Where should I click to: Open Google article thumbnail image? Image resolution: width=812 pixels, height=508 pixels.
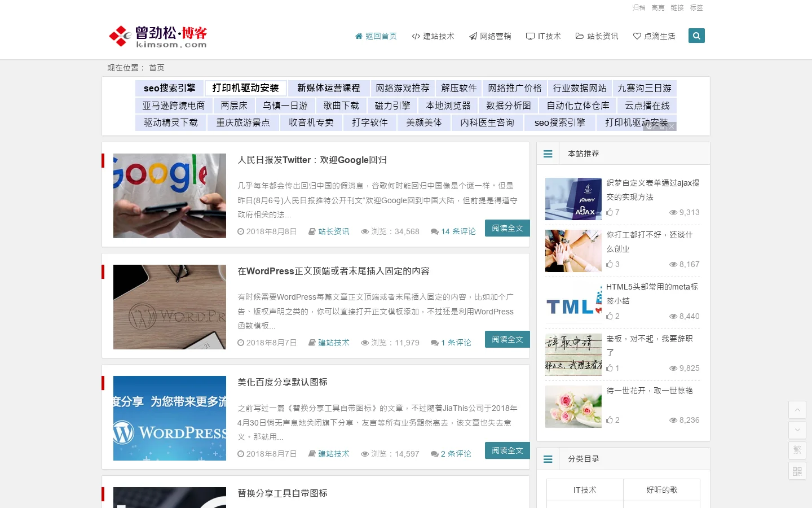pos(170,196)
